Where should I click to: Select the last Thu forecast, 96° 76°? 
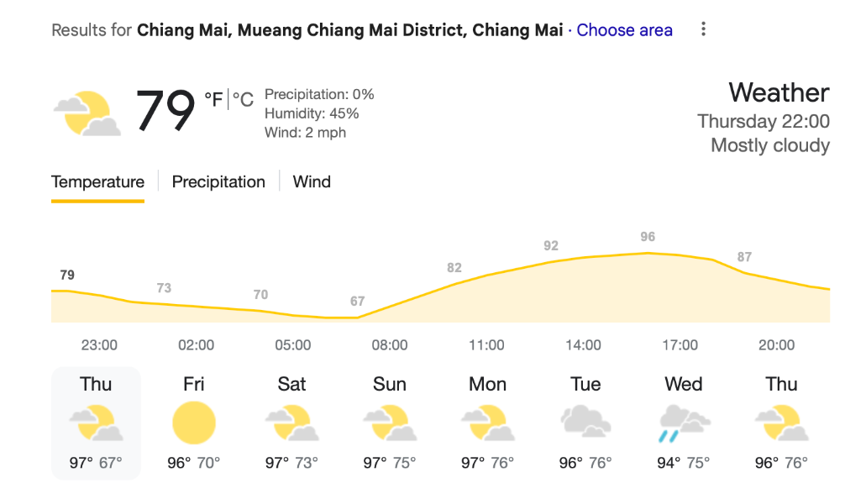click(781, 423)
